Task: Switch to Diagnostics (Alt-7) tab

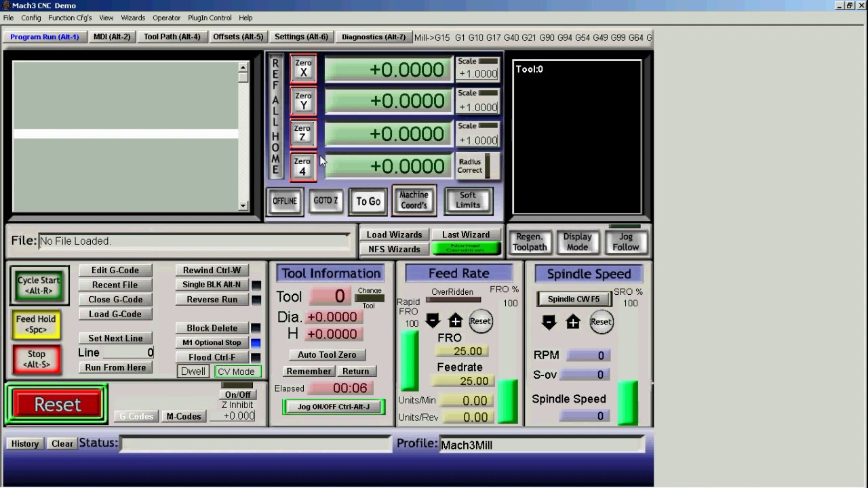Action: 374,37
